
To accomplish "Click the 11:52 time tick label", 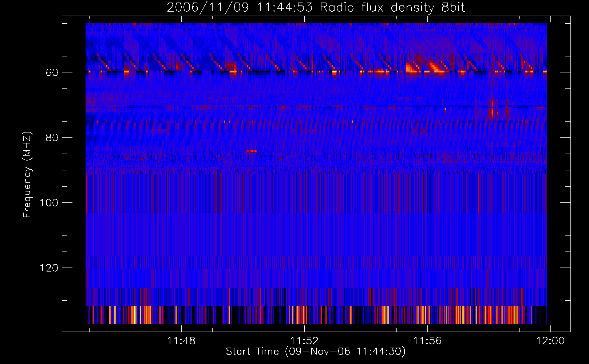I will 304,341.
